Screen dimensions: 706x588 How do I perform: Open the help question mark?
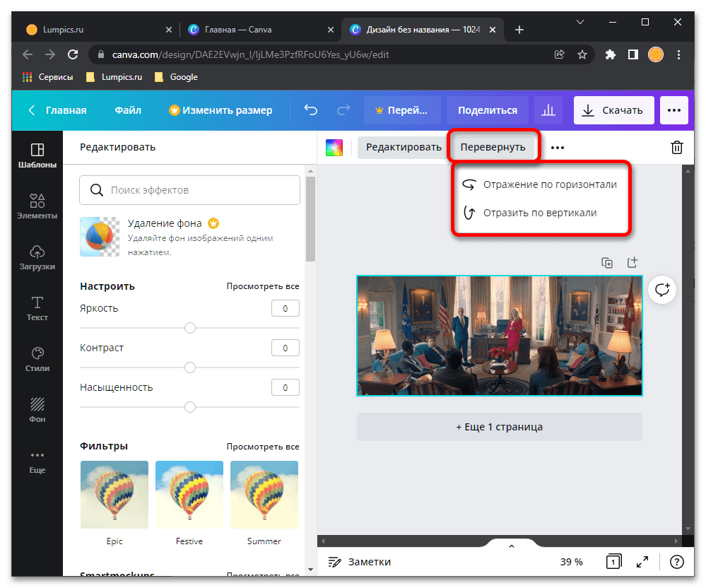677,561
